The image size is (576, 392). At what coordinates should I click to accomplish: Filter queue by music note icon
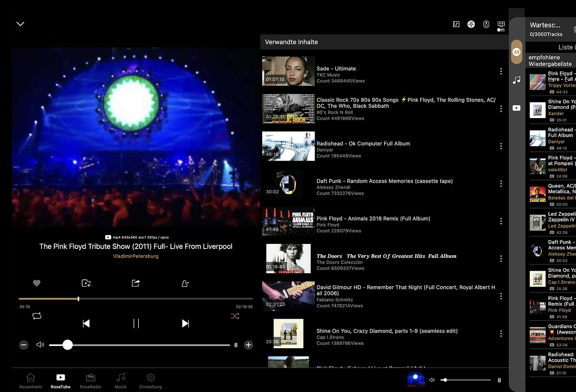pos(517,80)
